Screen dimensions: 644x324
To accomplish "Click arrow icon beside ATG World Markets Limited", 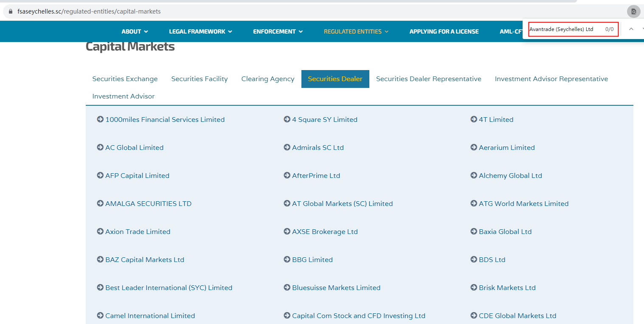I will [x=474, y=203].
